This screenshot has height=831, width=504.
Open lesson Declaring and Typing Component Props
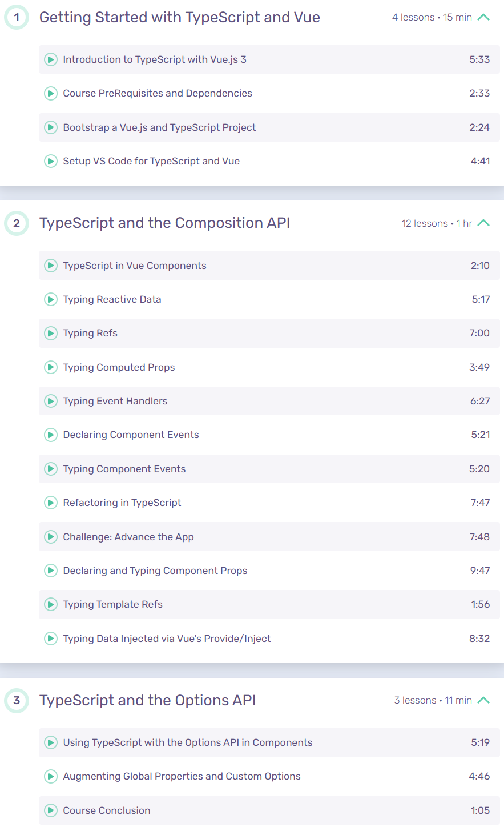(155, 571)
